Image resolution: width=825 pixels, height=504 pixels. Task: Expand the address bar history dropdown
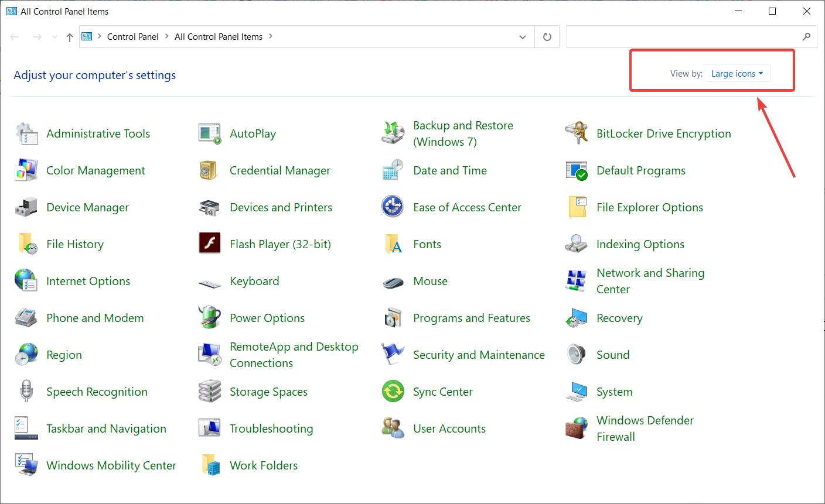(x=523, y=37)
